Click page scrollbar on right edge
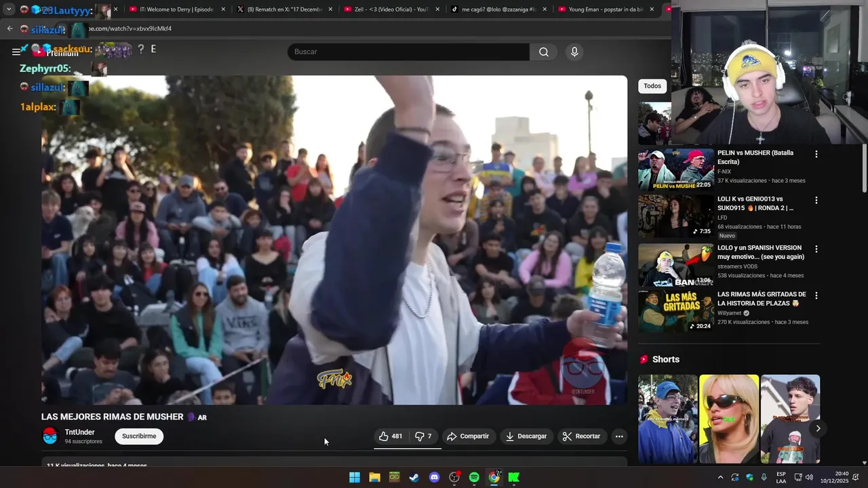This screenshot has height=488, width=868. click(864, 169)
